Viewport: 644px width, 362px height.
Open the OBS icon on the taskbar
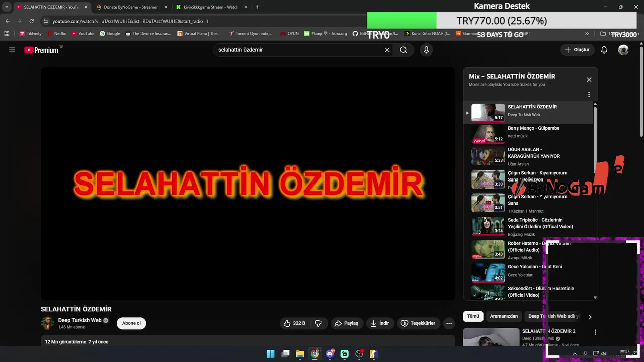click(x=359, y=353)
